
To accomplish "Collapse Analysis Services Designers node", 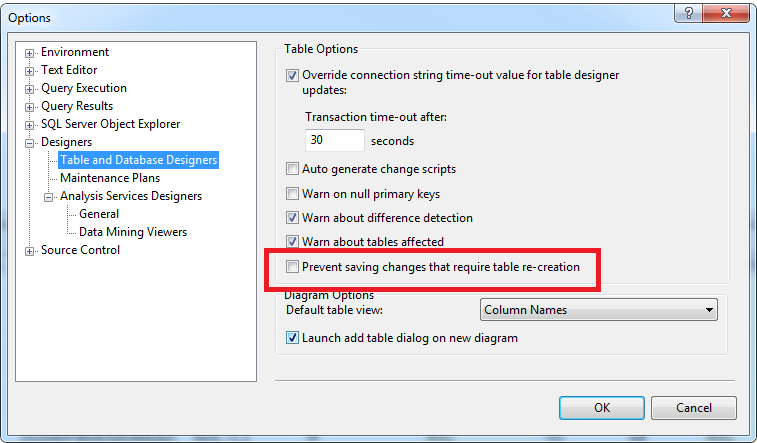I will 50,196.
